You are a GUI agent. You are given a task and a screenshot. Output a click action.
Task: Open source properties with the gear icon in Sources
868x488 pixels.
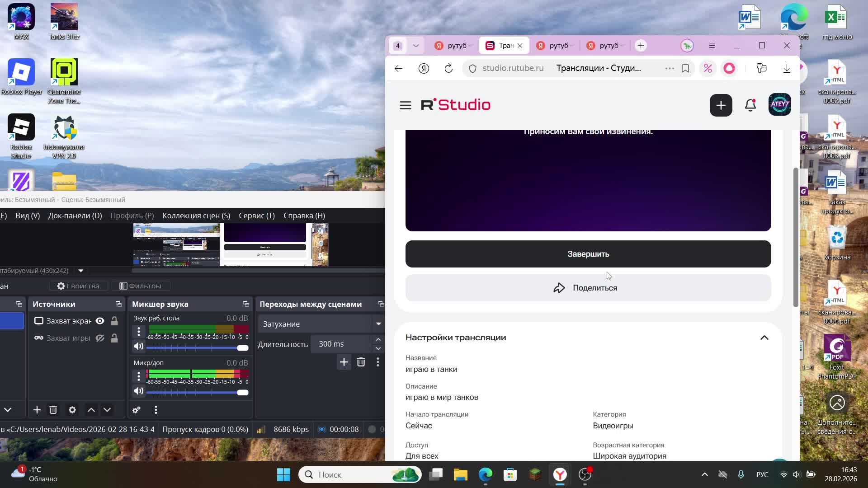(x=72, y=410)
